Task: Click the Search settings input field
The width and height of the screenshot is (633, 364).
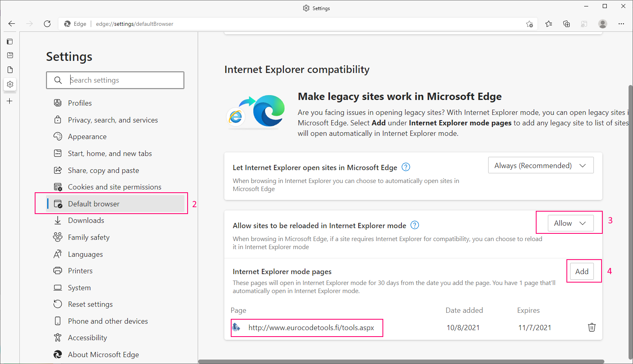Action: click(x=115, y=80)
